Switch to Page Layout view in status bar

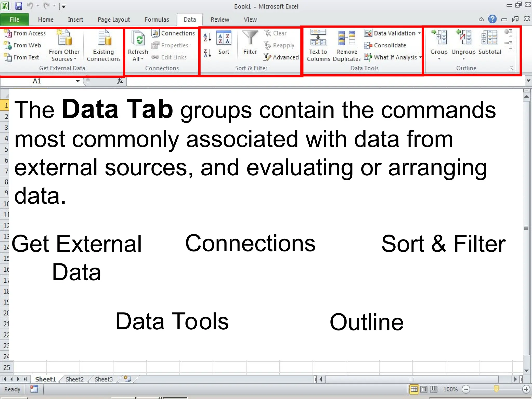point(424,389)
